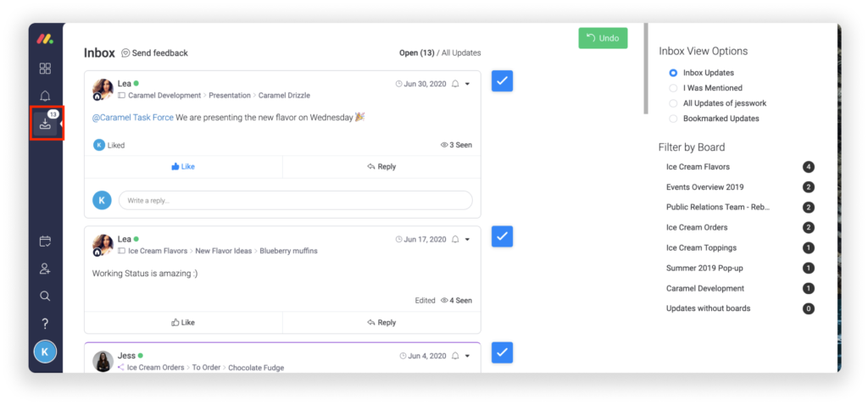The width and height of the screenshot is (868, 405).
Task: Mark the Jun 30 Caramel update as read
Action: pos(502,80)
